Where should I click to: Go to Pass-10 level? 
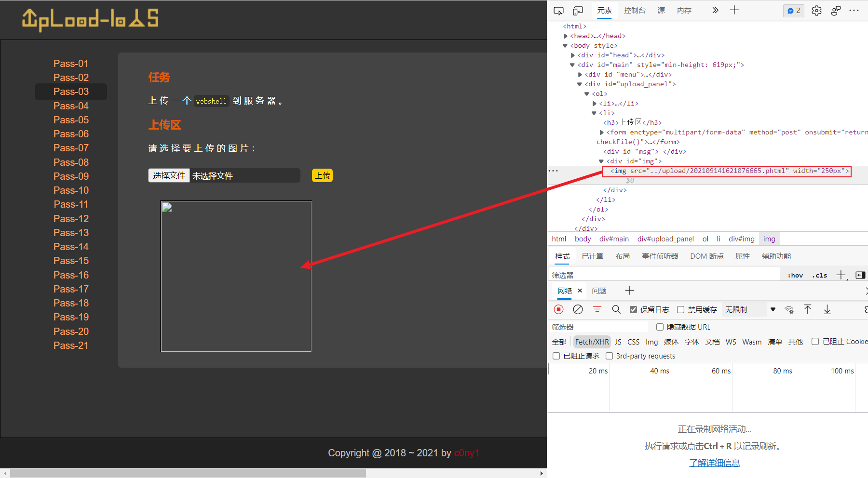(71, 190)
